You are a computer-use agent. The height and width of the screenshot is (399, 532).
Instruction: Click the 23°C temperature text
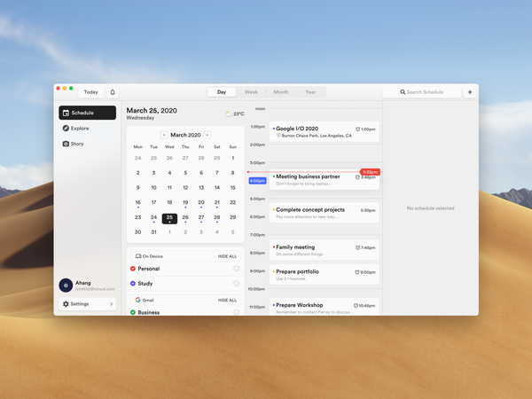pyautogui.click(x=239, y=114)
